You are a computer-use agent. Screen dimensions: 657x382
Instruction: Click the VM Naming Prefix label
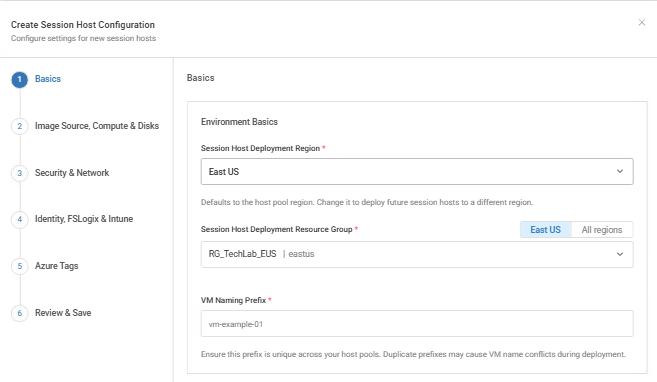(x=233, y=300)
